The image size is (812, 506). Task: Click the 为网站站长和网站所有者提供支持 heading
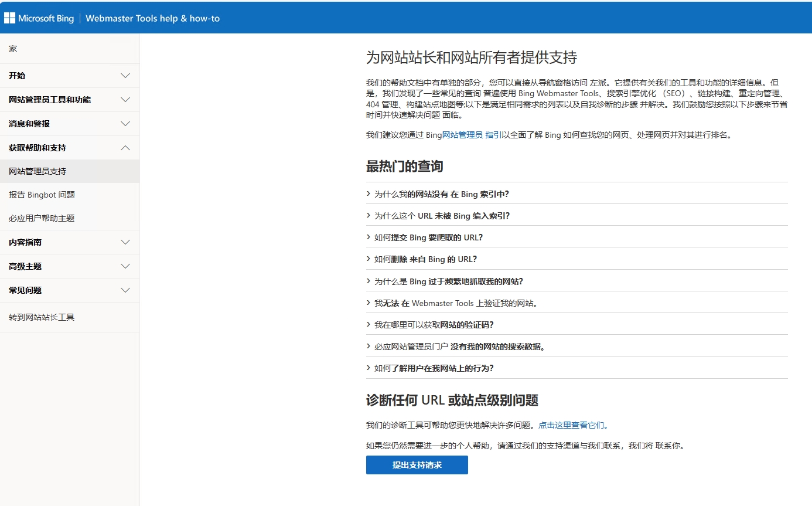click(x=472, y=57)
